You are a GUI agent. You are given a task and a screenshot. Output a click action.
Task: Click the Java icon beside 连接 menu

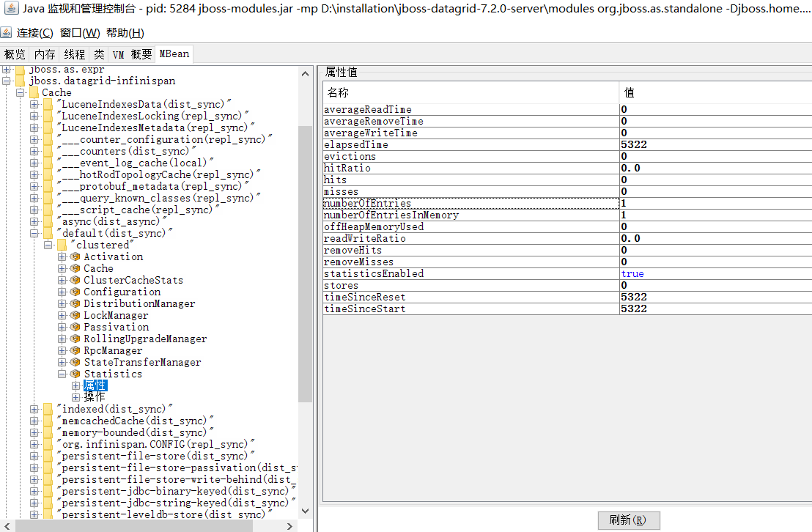[6, 33]
